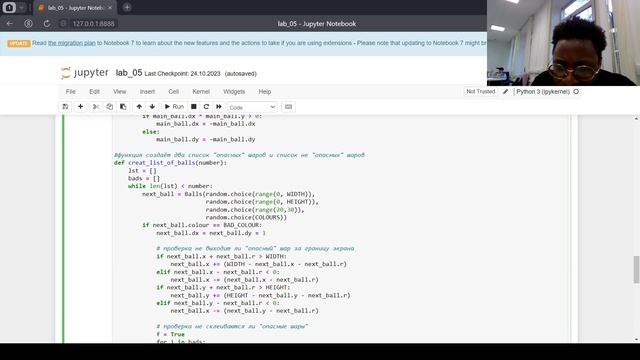Screen dimensions: 640x360
Task: Click the def creat_list_of_balls(number) line
Action: click(x=170, y=163)
